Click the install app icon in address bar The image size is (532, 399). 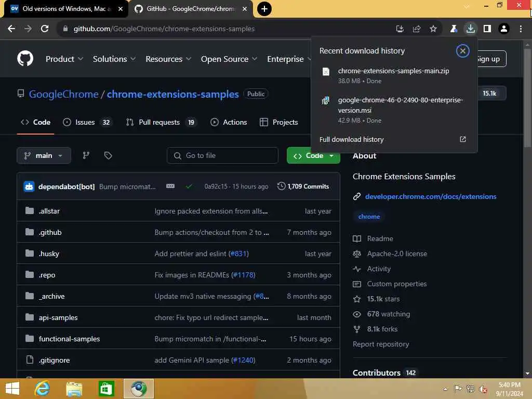[400, 29]
